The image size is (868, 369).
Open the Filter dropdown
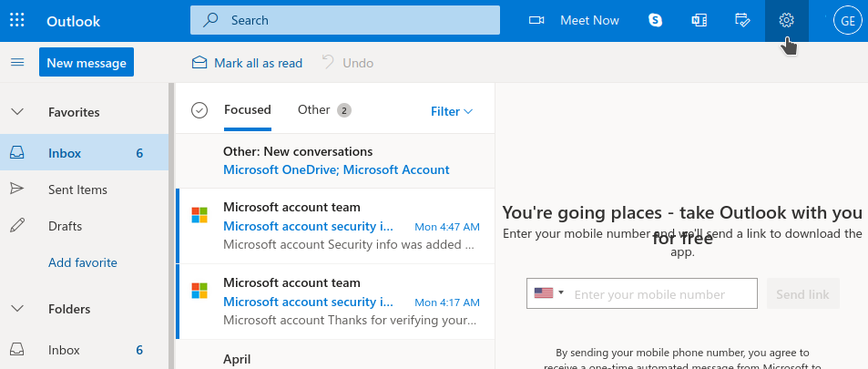(452, 111)
